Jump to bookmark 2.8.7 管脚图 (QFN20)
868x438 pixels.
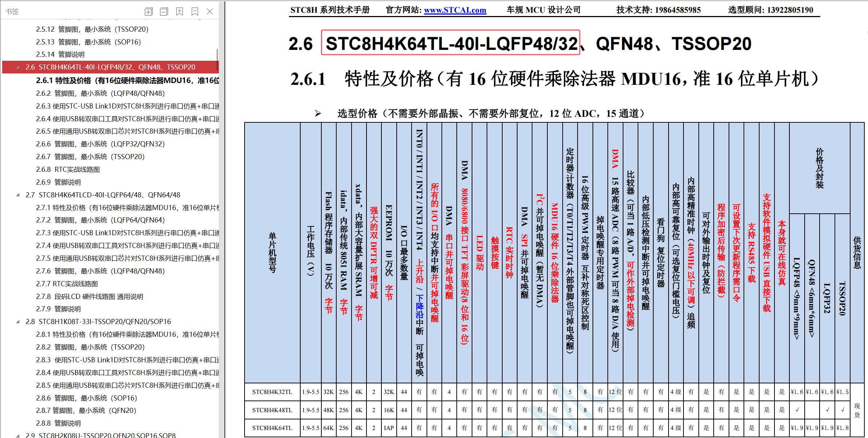coord(86,411)
